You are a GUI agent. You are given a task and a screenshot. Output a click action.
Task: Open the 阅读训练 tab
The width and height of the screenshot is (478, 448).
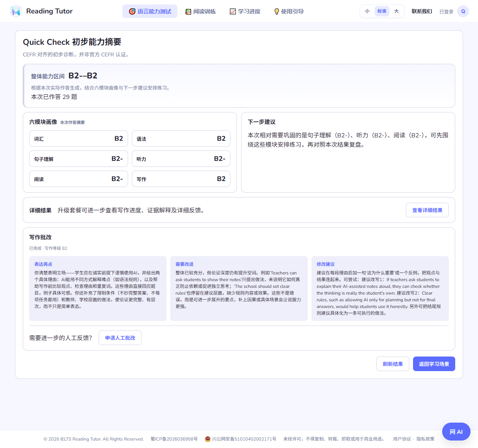tap(201, 12)
